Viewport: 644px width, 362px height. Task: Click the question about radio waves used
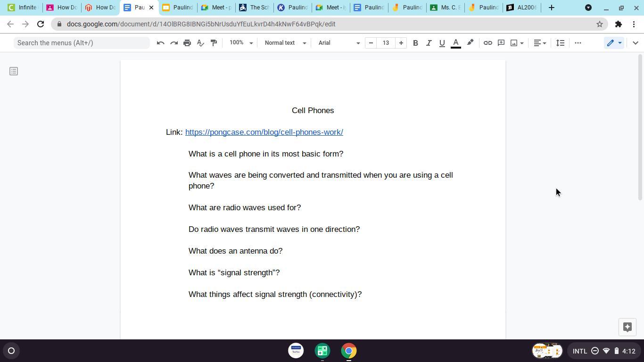[245, 207]
